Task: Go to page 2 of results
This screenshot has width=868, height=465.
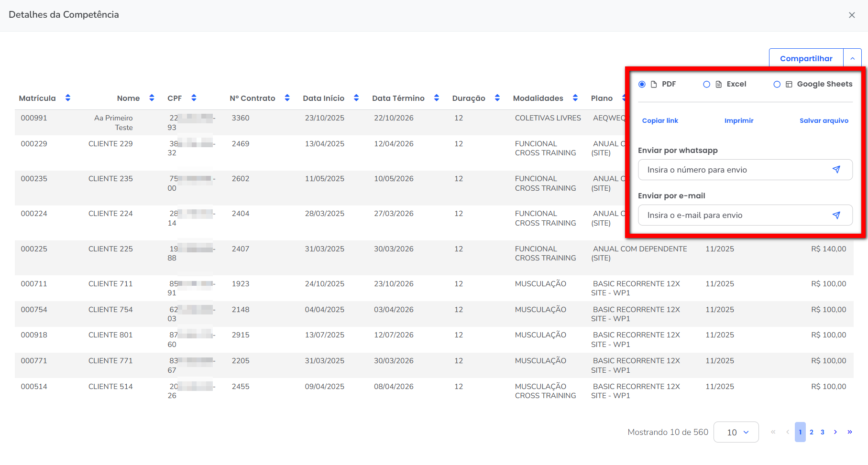Action: pyautogui.click(x=812, y=432)
